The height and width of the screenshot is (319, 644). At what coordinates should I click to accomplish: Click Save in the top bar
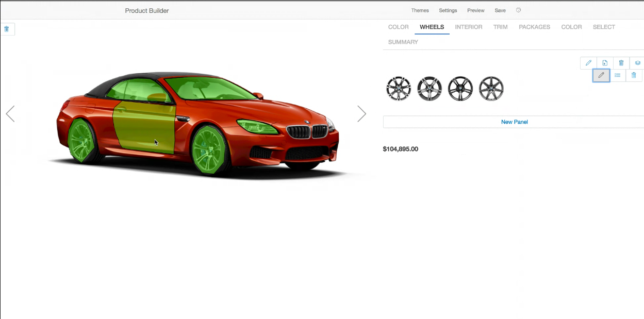[500, 10]
